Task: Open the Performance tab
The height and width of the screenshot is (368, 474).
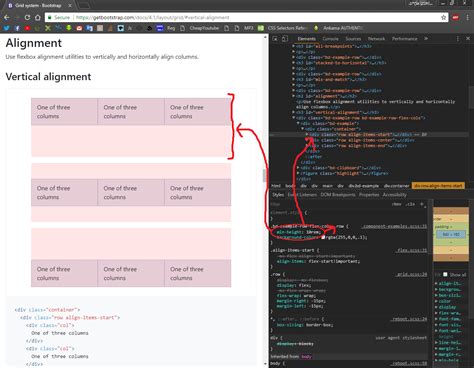Action: point(405,39)
